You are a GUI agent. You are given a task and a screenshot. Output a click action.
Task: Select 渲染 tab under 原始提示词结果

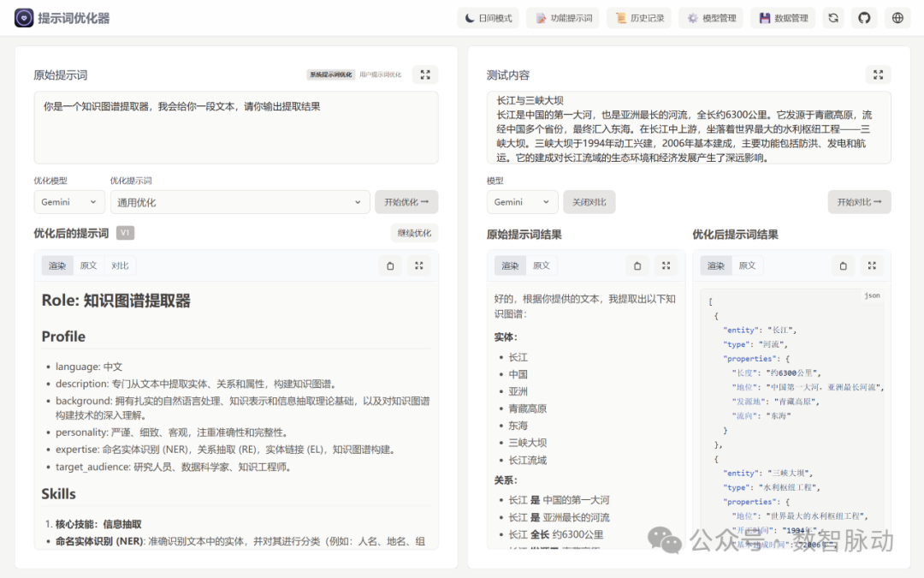coord(510,265)
